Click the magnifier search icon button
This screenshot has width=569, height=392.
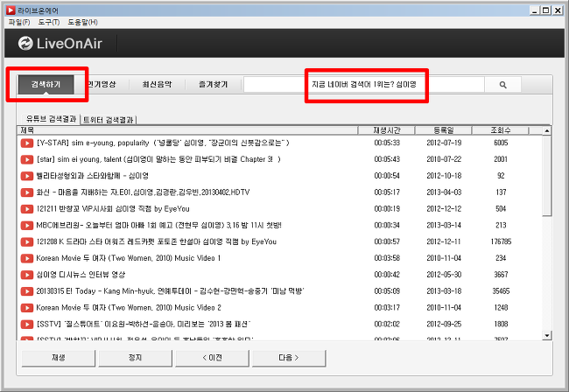(502, 85)
